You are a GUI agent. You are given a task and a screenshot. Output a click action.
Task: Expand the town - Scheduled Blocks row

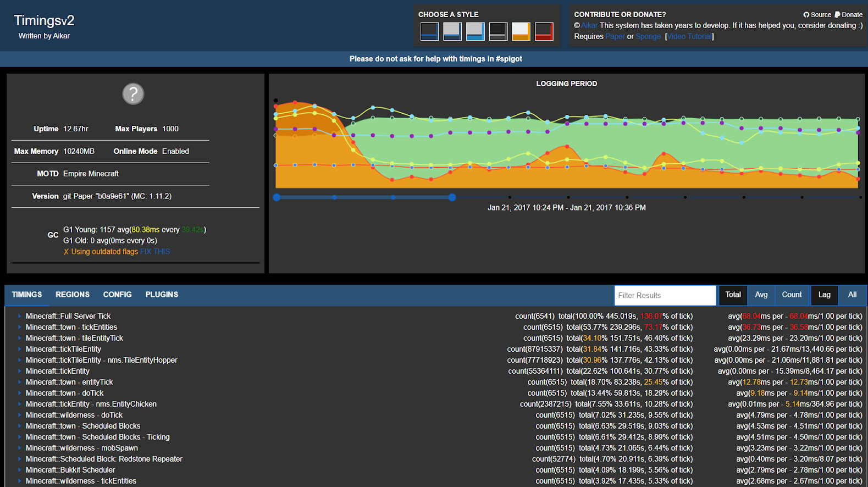pos(19,426)
